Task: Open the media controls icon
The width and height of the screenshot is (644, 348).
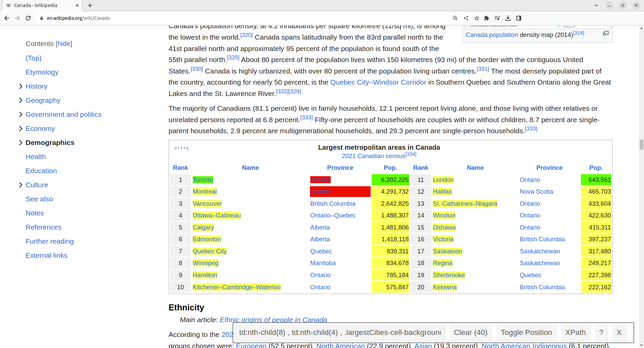Action: click(497, 18)
